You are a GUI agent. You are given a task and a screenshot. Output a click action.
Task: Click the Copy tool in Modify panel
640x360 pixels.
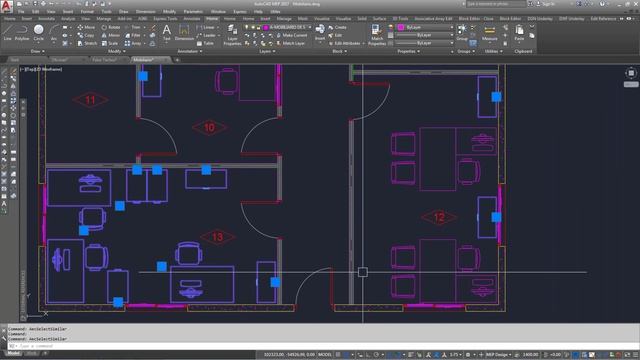tap(86, 36)
